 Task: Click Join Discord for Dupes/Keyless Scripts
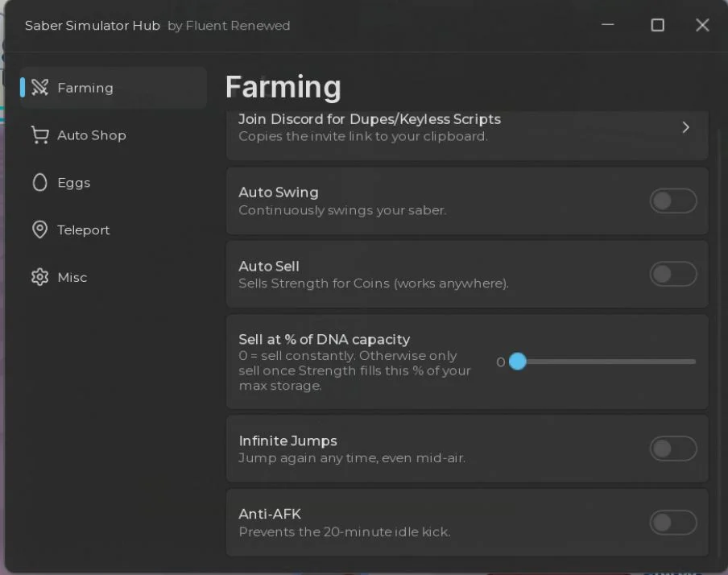[370, 119]
